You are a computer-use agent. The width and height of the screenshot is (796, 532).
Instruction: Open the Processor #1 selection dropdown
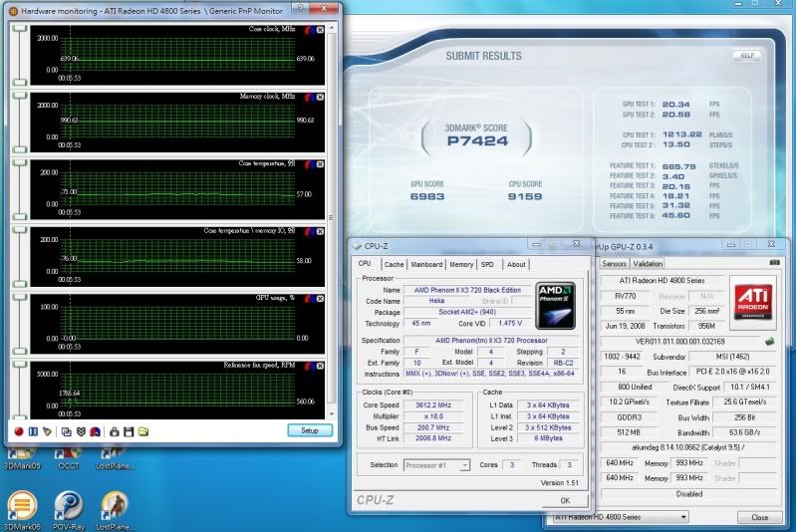pos(436,465)
